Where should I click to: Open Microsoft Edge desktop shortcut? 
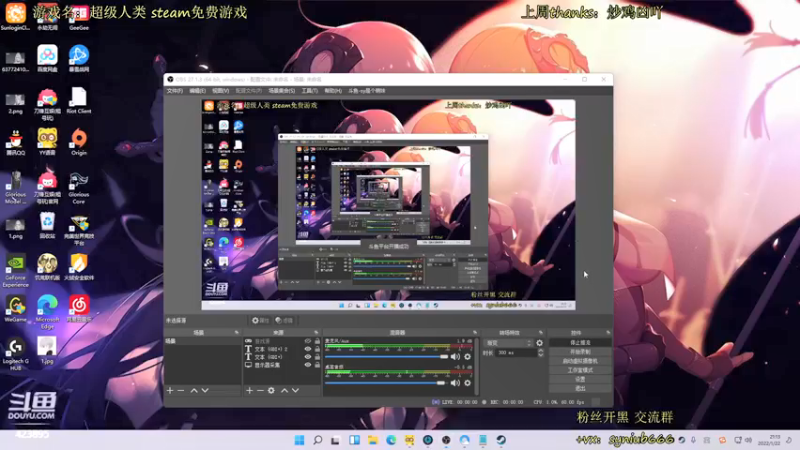click(47, 312)
